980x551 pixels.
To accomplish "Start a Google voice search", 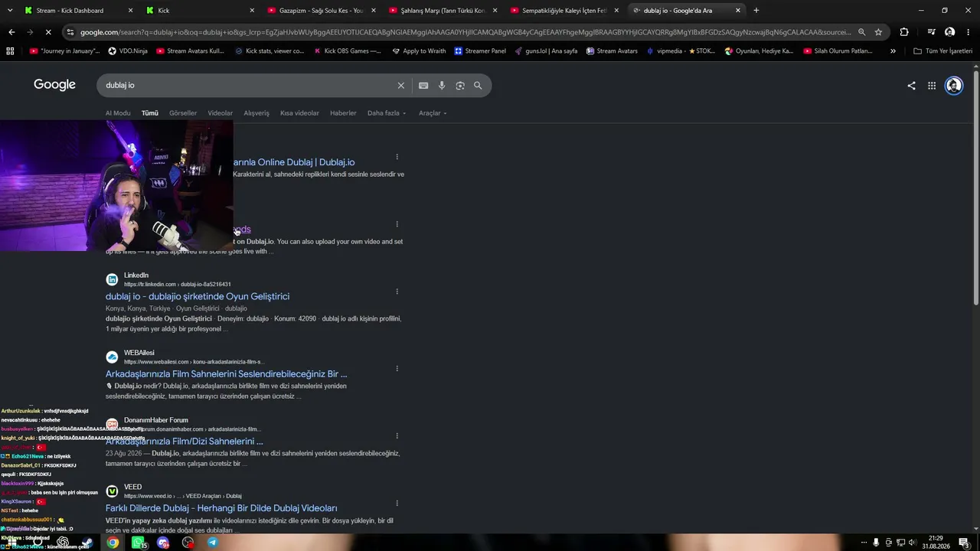I will (x=442, y=86).
